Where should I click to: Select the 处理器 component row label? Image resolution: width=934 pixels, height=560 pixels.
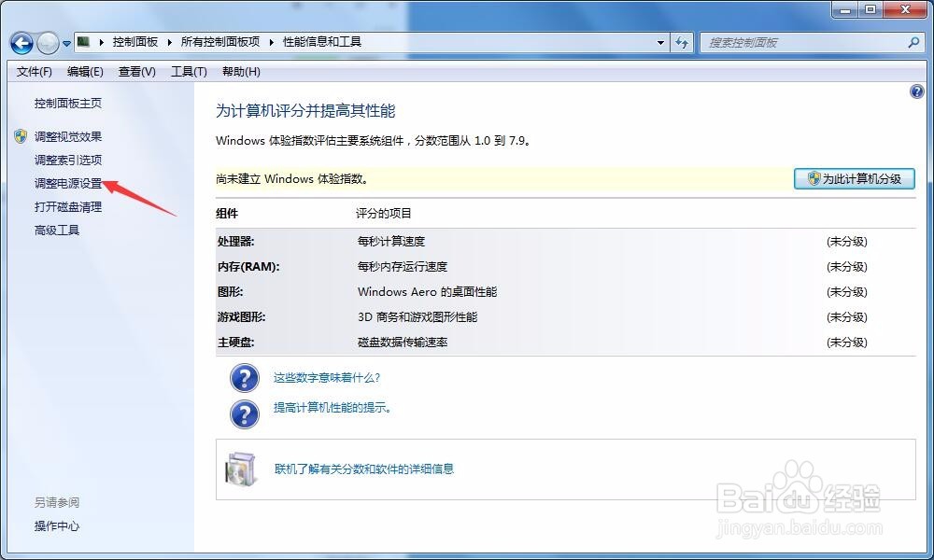[236, 242]
